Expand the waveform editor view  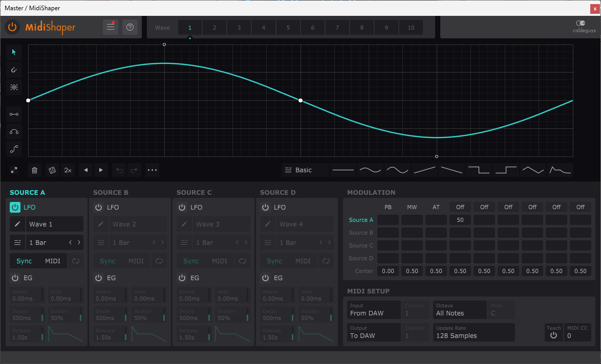point(14,170)
